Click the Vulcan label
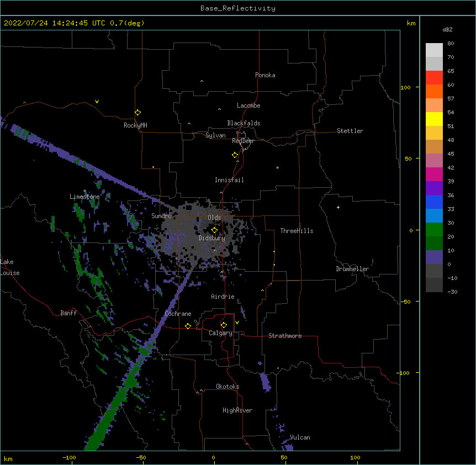 (300, 437)
